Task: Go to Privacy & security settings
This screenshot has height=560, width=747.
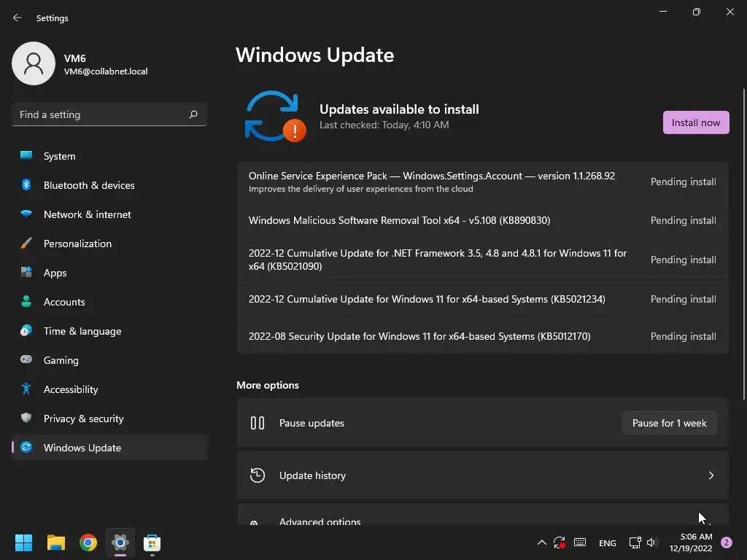Action: tap(109, 419)
